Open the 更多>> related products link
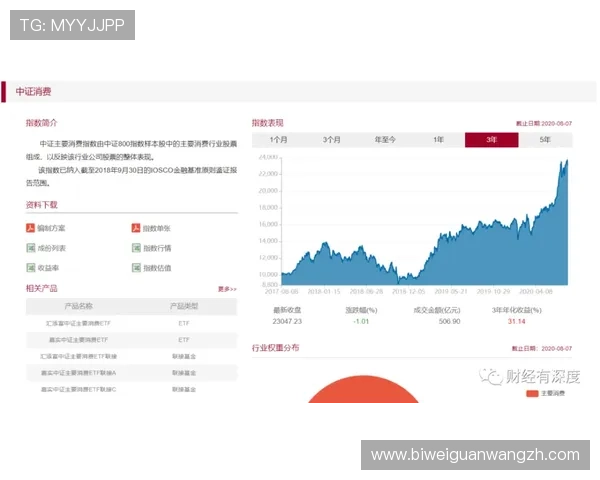 227,289
